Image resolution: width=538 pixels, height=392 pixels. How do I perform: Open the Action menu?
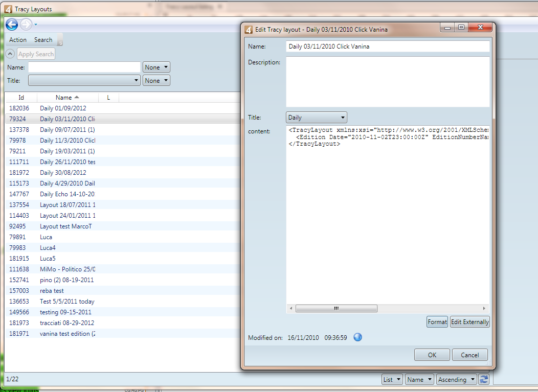(18, 40)
